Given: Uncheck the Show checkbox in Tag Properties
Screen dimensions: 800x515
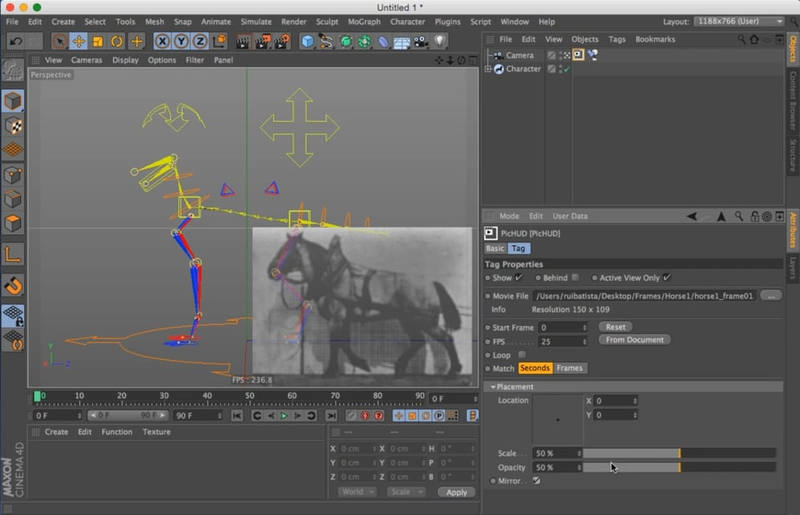Looking at the screenshot, I should pyautogui.click(x=522, y=277).
